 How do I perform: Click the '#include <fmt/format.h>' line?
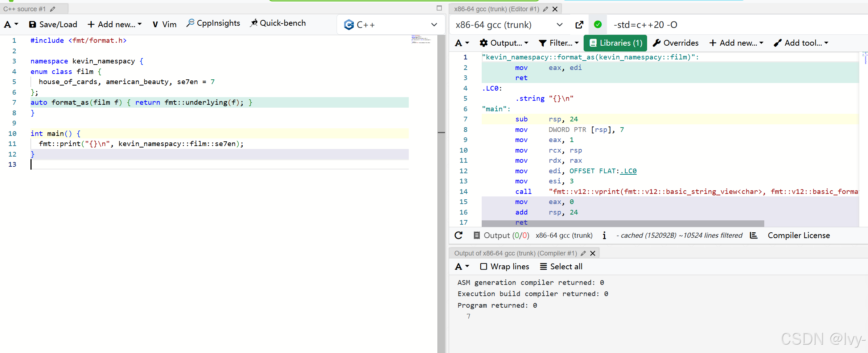78,41
